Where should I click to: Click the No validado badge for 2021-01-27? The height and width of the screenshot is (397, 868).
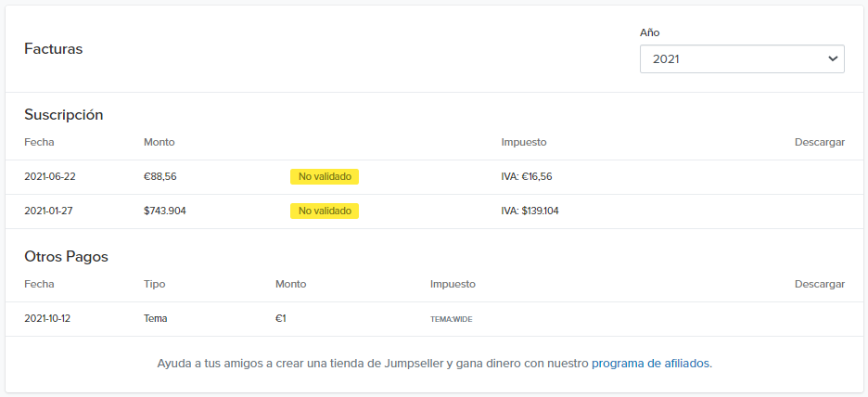325,211
